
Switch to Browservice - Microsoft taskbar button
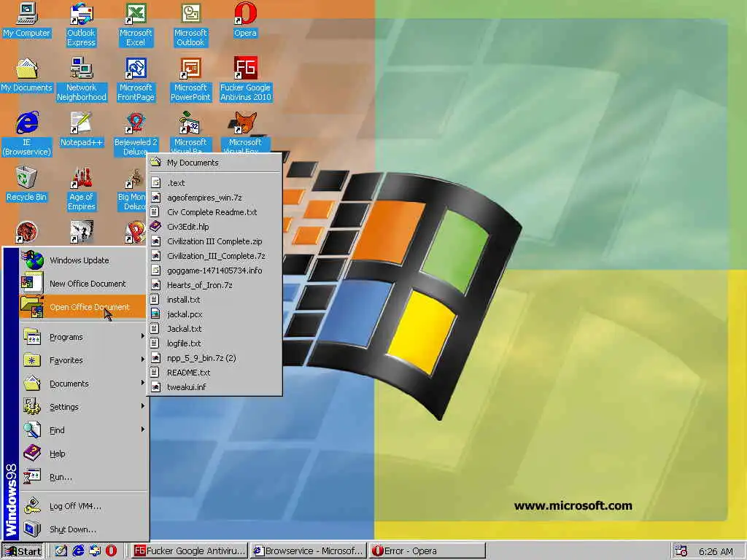coord(309,551)
